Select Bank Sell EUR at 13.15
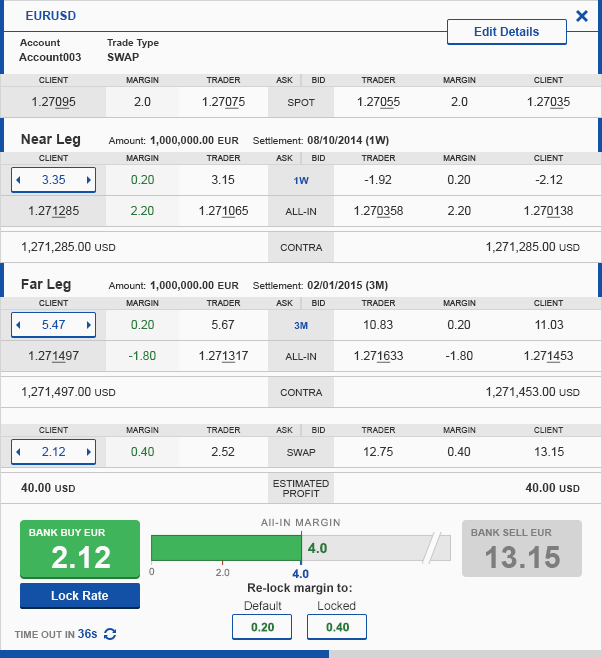Image resolution: width=602 pixels, height=658 pixels. (x=521, y=548)
